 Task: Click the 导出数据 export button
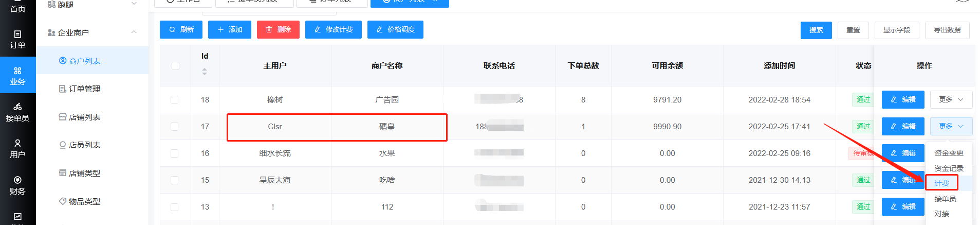coord(947,30)
